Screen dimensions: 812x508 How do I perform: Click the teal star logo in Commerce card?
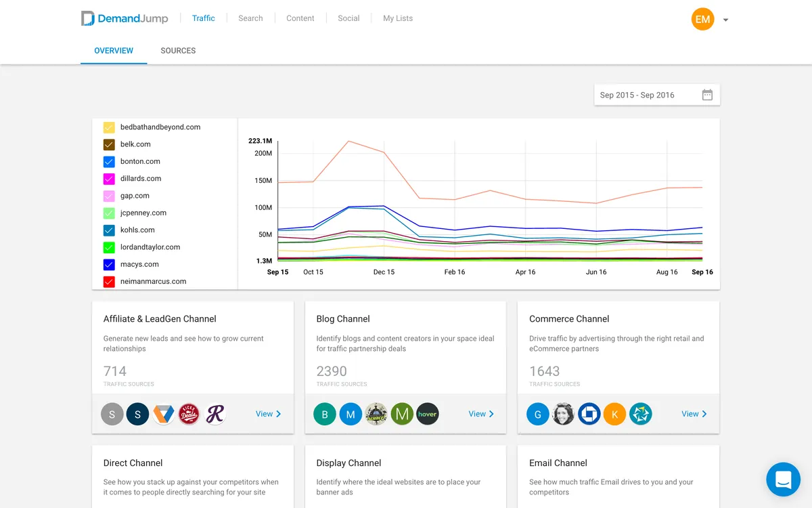coord(640,414)
